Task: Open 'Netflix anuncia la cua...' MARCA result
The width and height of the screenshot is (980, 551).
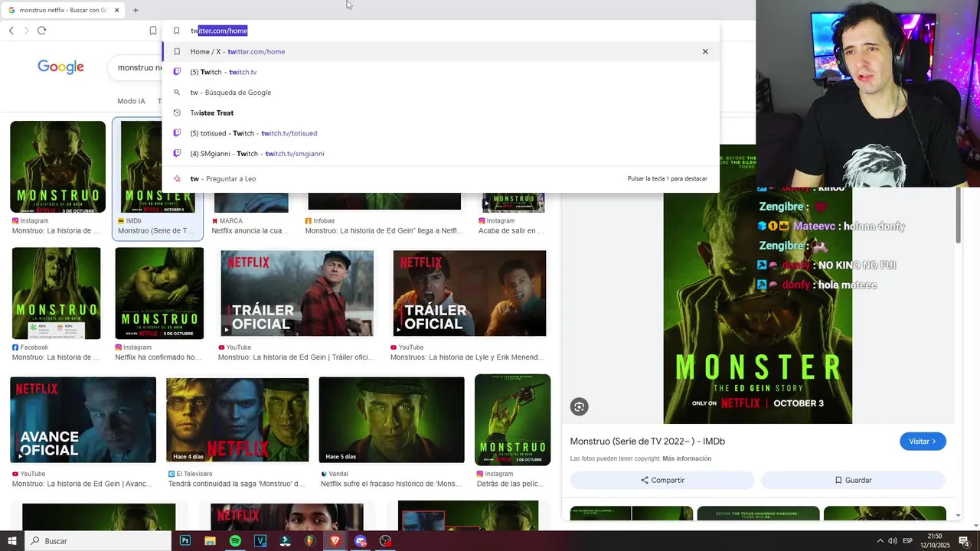Action: click(x=251, y=230)
